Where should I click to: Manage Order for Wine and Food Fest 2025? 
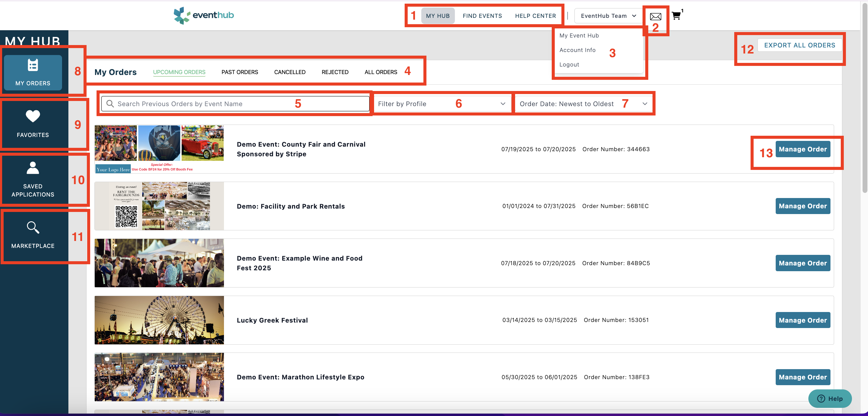803,263
